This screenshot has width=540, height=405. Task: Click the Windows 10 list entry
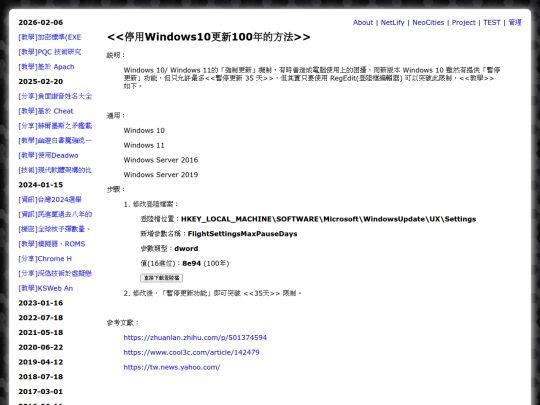[144, 131]
